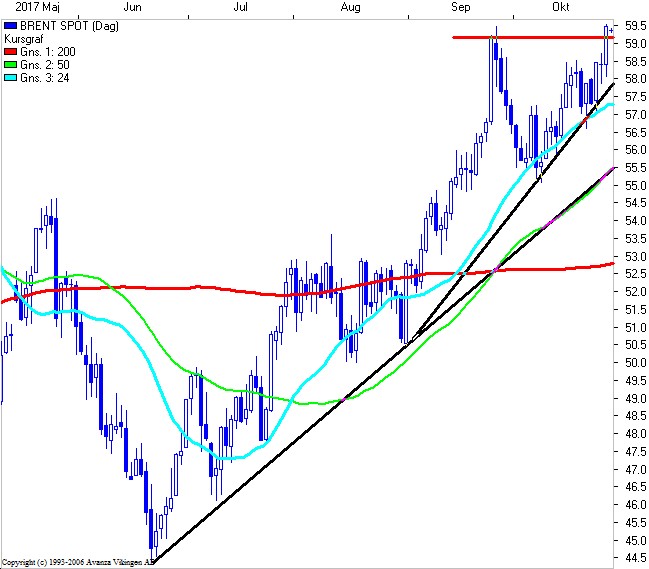Click the 52.0 price axis label

pyautogui.click(x=633, y=292)
